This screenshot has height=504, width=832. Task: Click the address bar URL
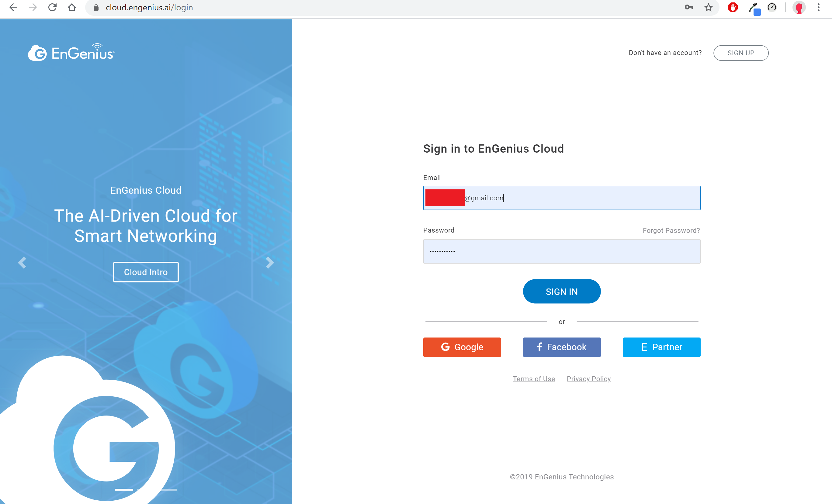[149, 7]
